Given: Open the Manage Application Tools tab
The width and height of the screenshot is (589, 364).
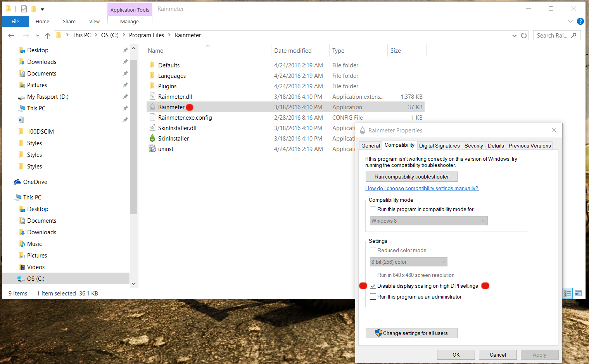Looking at the screenshot, I should coord(130,21).
